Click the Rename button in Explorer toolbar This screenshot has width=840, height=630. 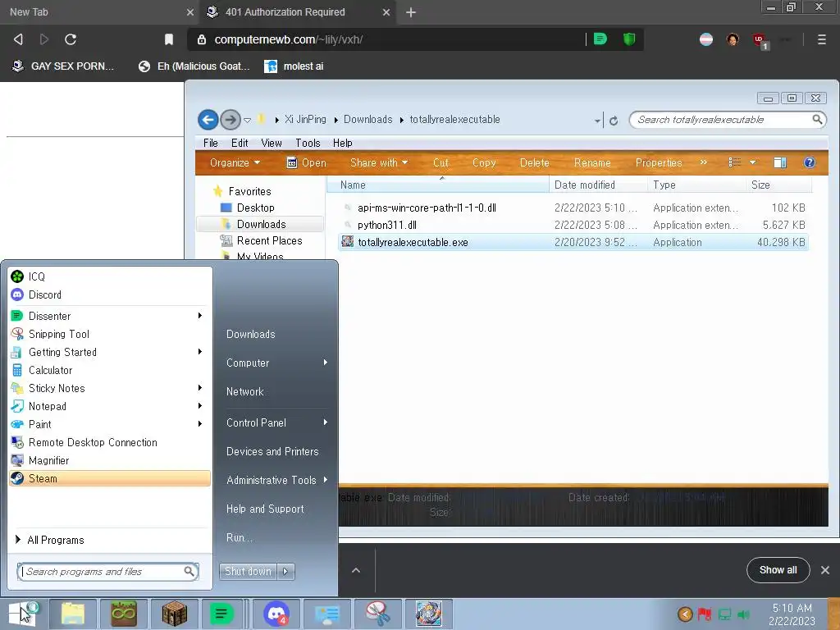click(592, 163)
